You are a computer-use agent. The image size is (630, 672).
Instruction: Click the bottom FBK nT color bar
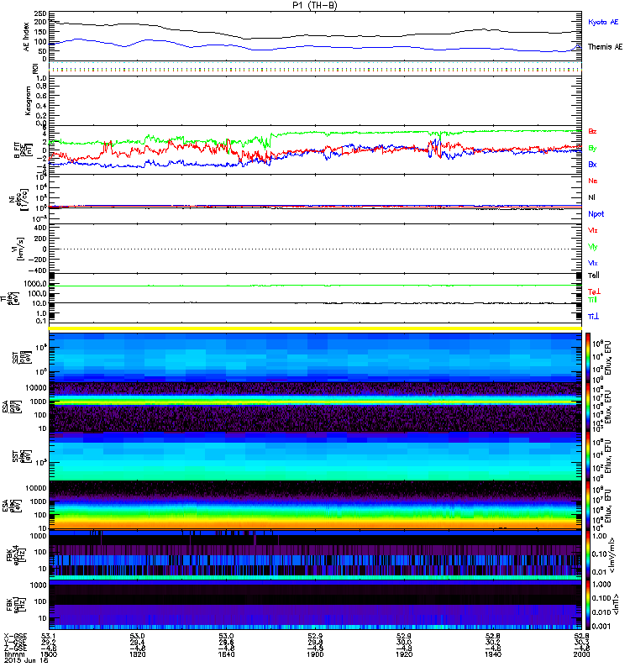[x=589, y=603]
